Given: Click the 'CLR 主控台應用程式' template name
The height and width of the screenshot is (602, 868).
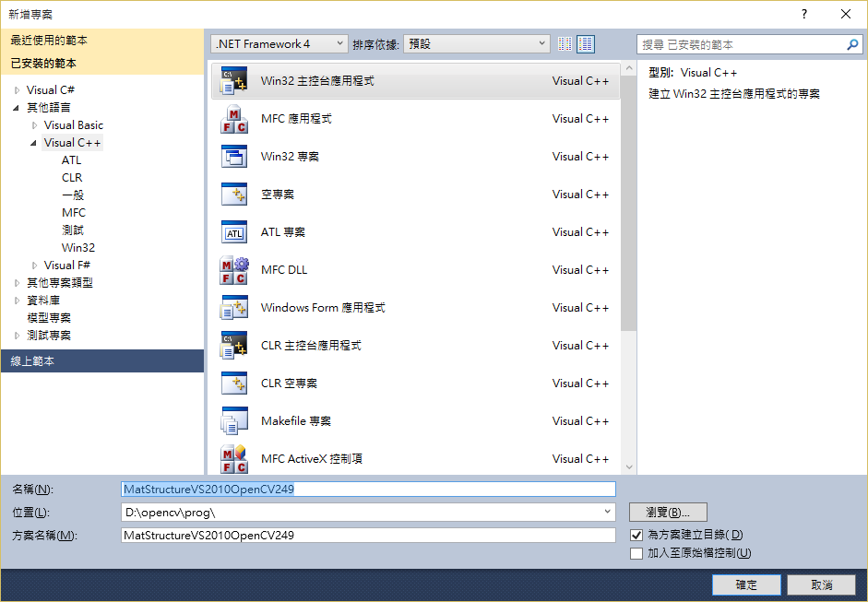Looking at the screenshot, I should [311, 346].
